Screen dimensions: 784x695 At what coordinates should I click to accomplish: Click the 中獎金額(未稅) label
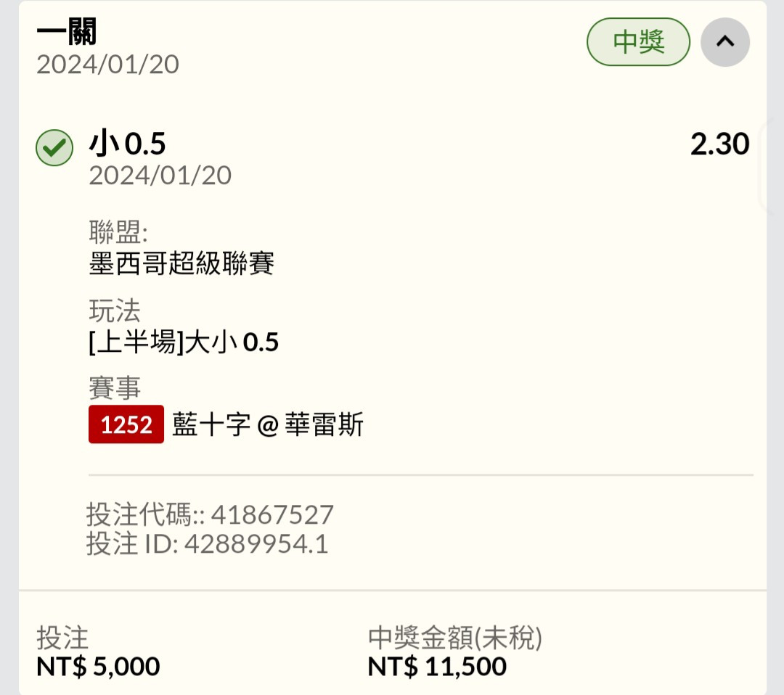(x=455, y=638)
